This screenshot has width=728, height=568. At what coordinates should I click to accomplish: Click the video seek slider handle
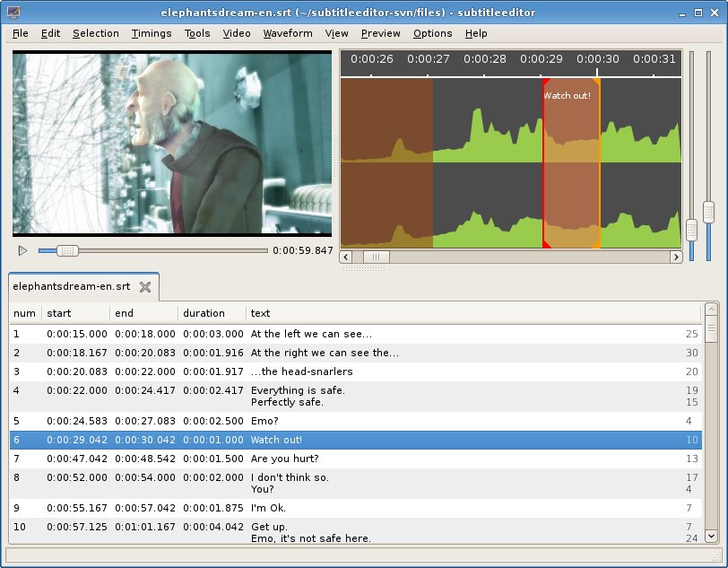(67, 251)
